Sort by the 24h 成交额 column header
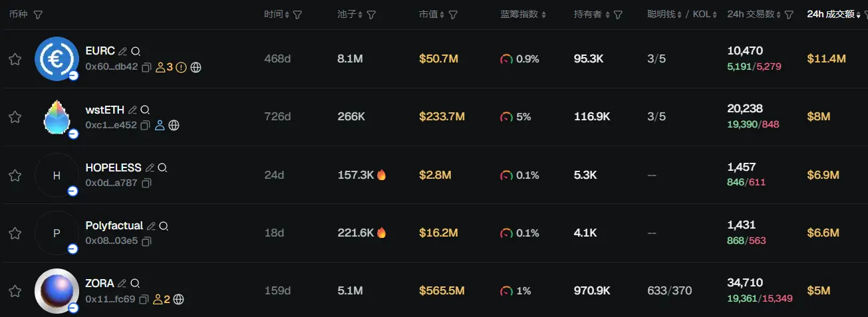This screenshot has width=868, height=317. pos(830,14)
